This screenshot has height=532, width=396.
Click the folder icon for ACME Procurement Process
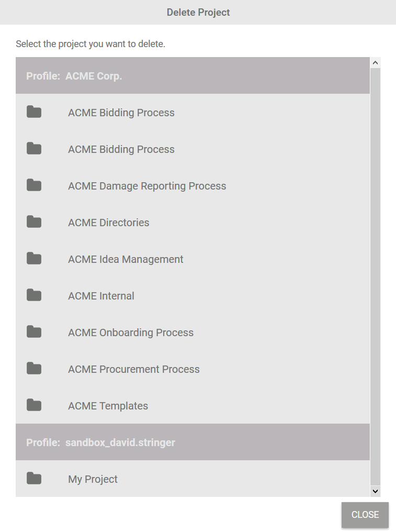[x=34, y=369]
